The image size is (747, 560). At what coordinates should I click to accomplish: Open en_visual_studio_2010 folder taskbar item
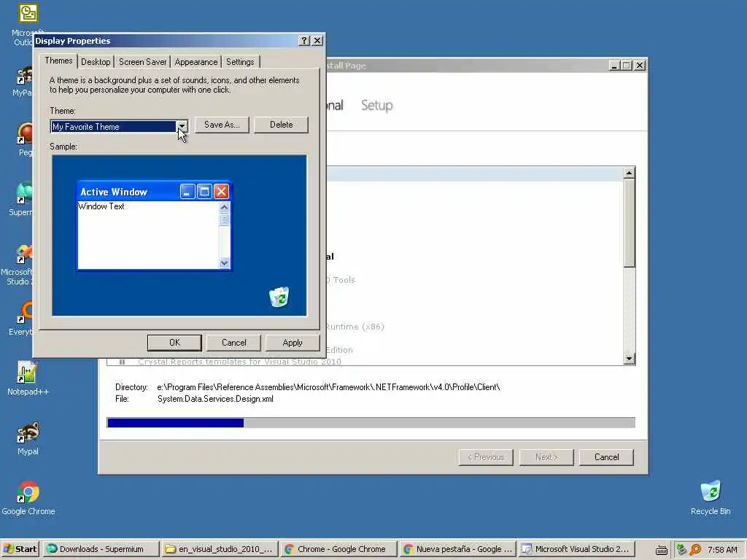pos(220,549)
